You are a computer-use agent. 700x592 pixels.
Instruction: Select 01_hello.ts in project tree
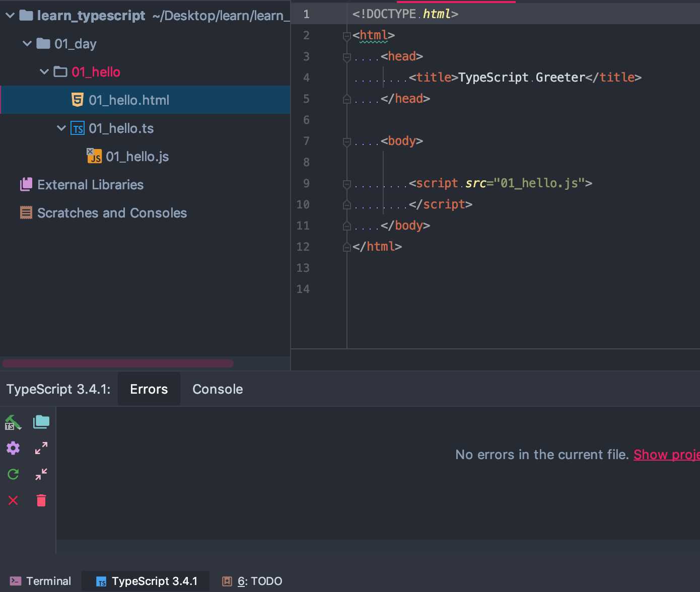coord(121,128)
